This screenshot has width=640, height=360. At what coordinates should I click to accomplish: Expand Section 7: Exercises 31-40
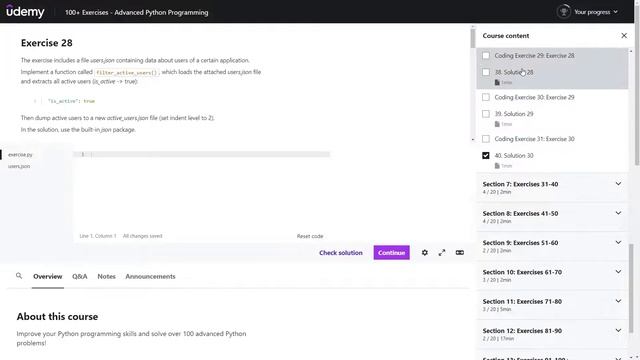point(552,187)
